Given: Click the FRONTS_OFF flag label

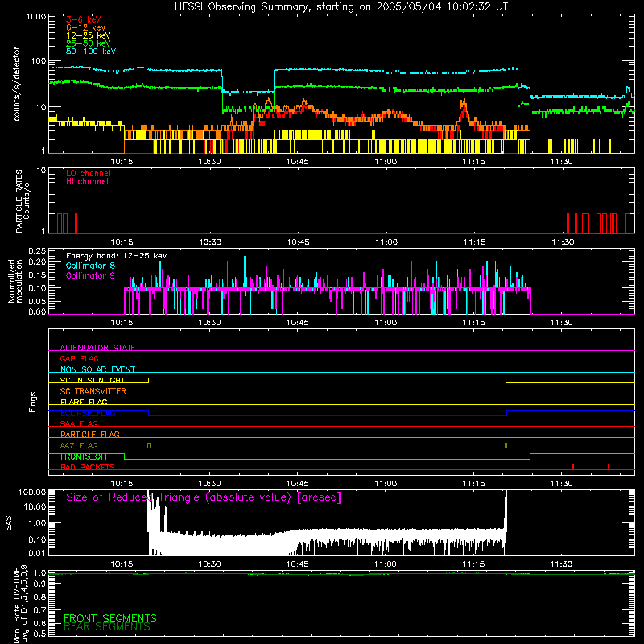Looking at the screenshot, I should tap(85, 456).
